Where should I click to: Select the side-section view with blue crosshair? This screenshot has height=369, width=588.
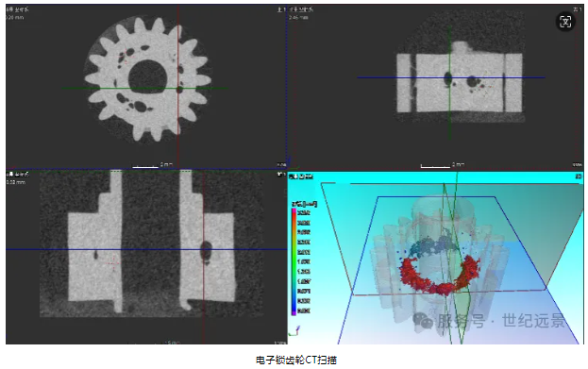pyautogui.click(x=435, y=87)
